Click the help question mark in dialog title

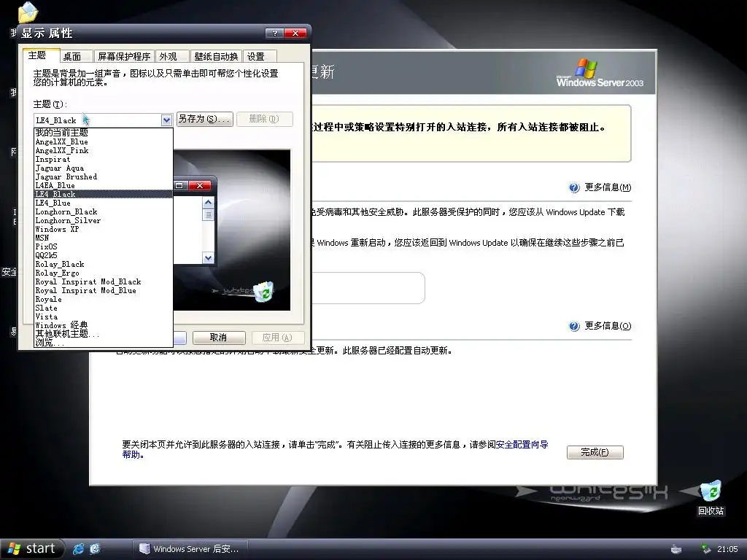[274, 33]
